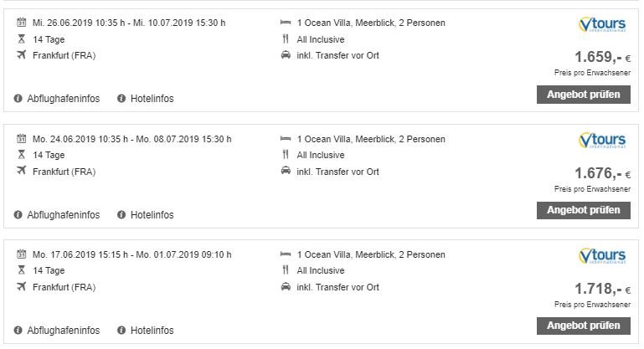This screenshot has height=349, width=644.
Task: Click the vtours logo in the second offer
Action: tap(603, 141)
